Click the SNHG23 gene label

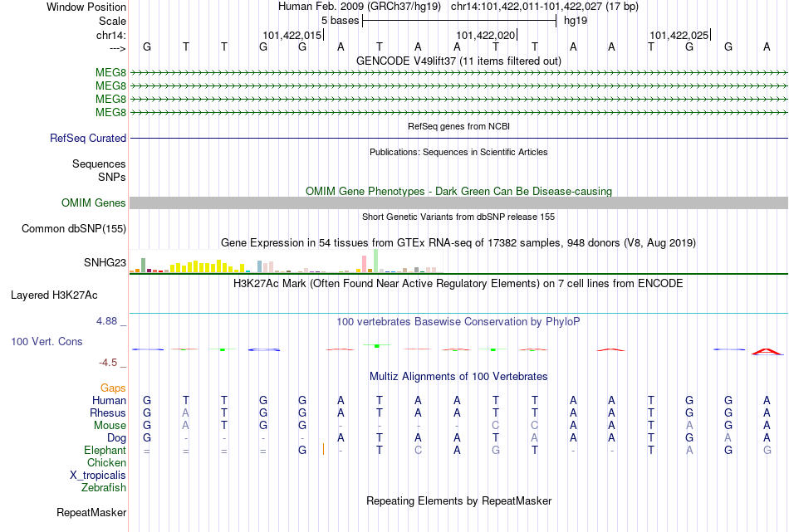(x=105, y=262)
